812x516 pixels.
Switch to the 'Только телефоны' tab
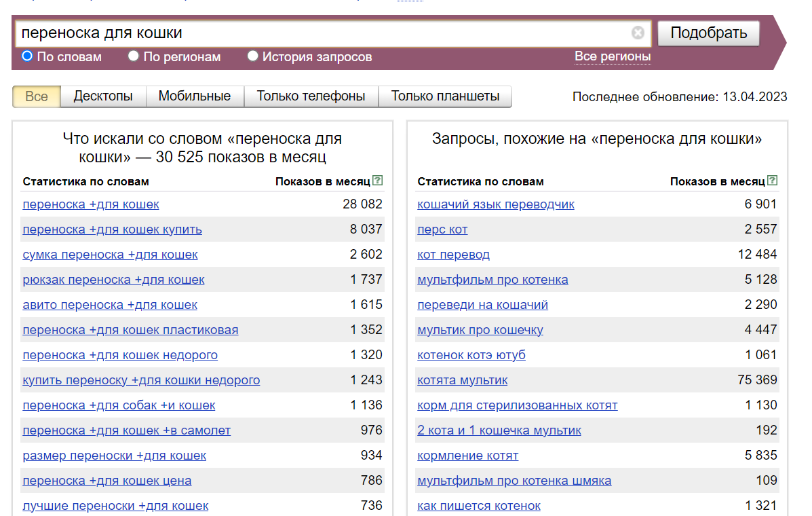tap(311, 96)
